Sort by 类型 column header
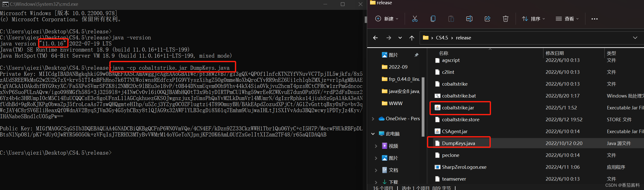 611,53
